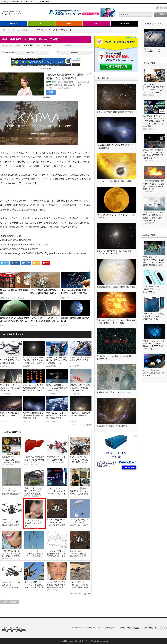The width and height of the screenshot is (167, 644).
Task: Open the スーパーフレア recent post image
Action: click(x=117, y=305)
